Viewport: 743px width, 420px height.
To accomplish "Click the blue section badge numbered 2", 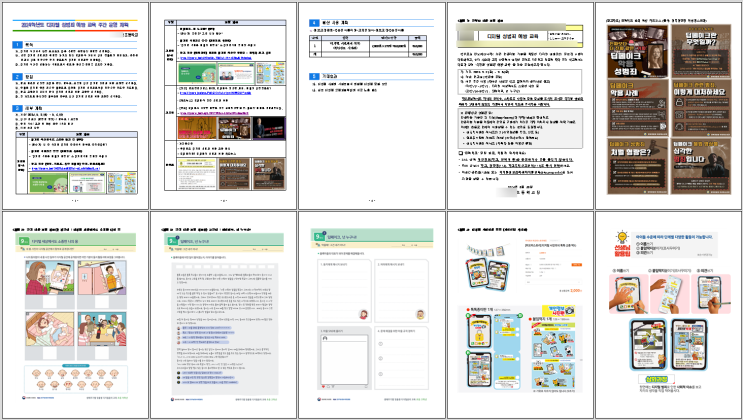I will pos(17,76).
